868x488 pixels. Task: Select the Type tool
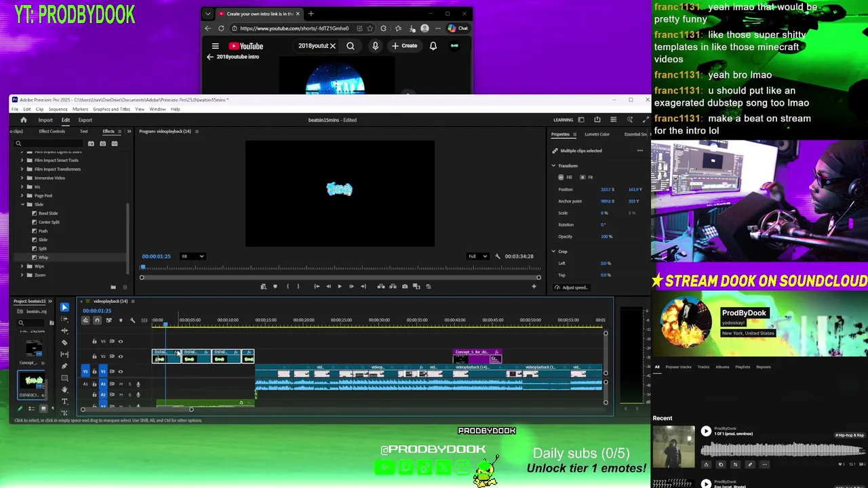[x=64, y=401]
